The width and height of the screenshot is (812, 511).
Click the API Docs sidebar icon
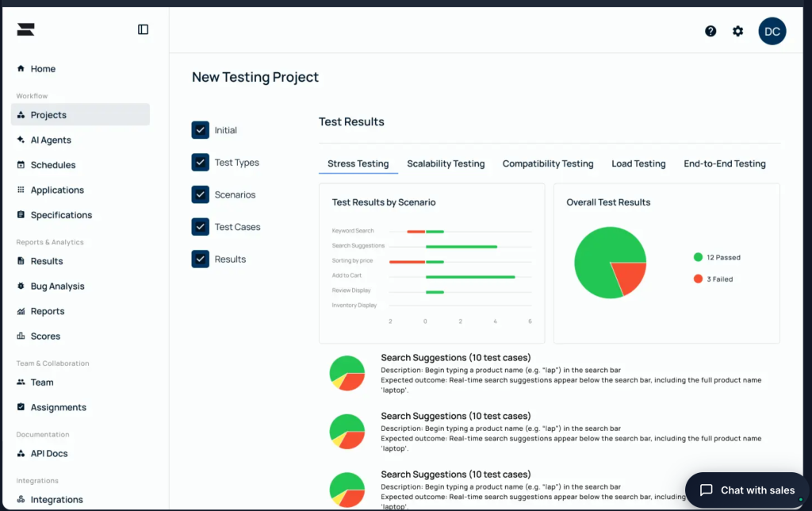(x=21, y=454)
